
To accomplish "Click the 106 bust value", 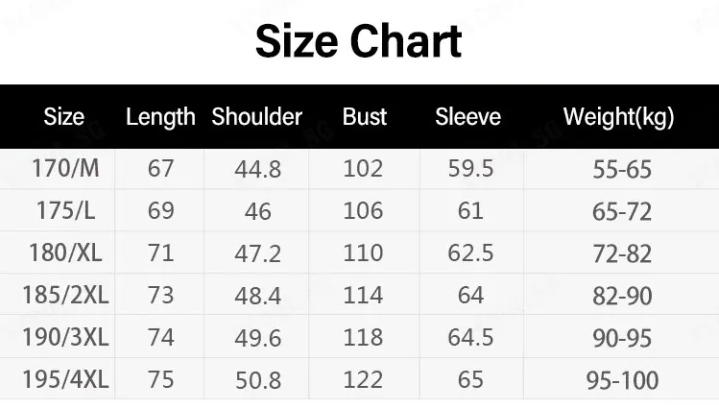I will 363,211.
